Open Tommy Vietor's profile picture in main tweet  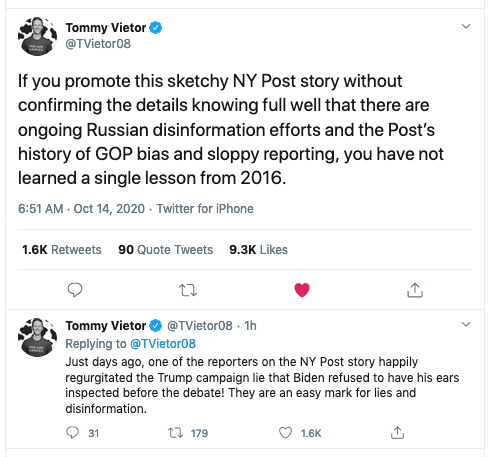[x=37, y=36]
